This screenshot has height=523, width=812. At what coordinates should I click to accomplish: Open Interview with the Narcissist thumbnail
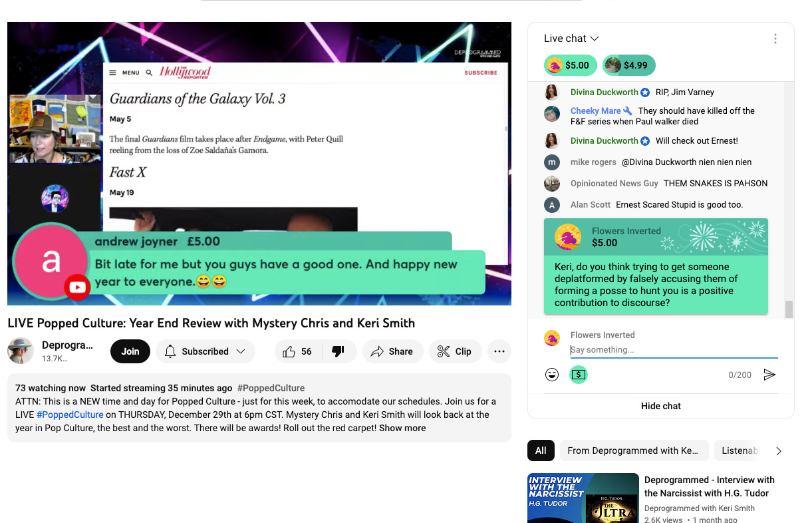click(x=583, y=498)
